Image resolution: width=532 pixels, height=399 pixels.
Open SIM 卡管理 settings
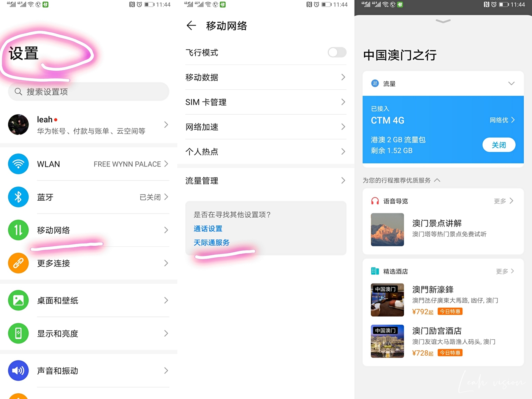pos(265,102)
